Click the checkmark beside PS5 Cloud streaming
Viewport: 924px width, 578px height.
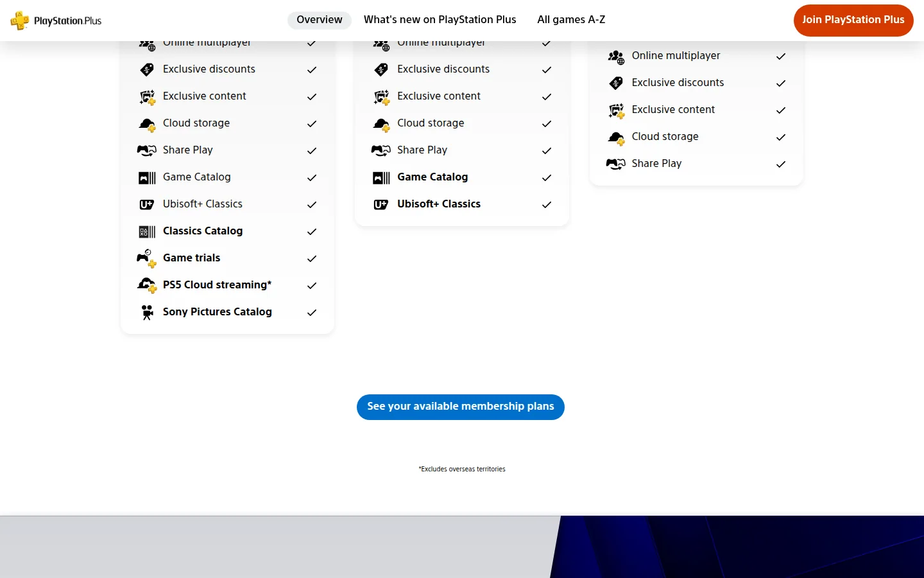click(312, 286)
